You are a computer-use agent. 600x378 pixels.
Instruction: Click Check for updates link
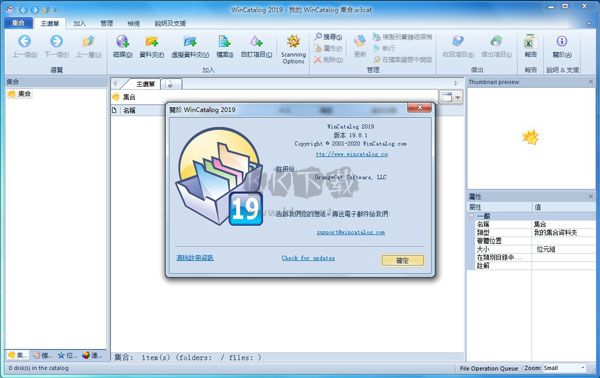coord(308,258)
